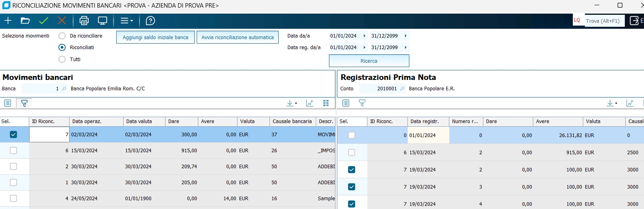This screenshot has height=209, width=644.
Task: Click the plus icon to add new record
Action: point(8,21)
